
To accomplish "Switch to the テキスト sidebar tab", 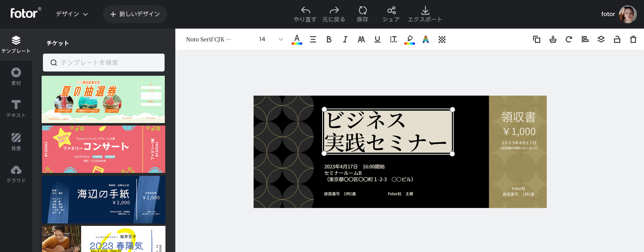I will 16,109.
